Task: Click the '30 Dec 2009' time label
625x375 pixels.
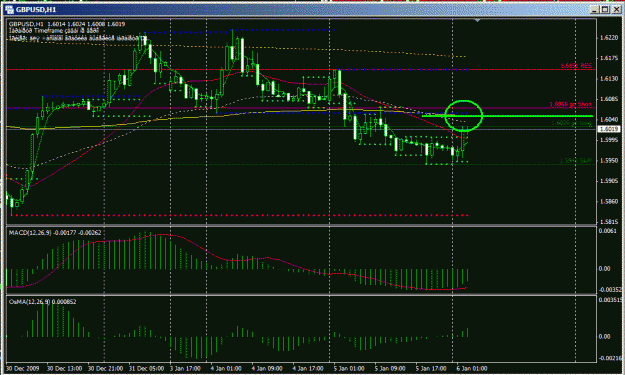Action: tap(22, 369)
